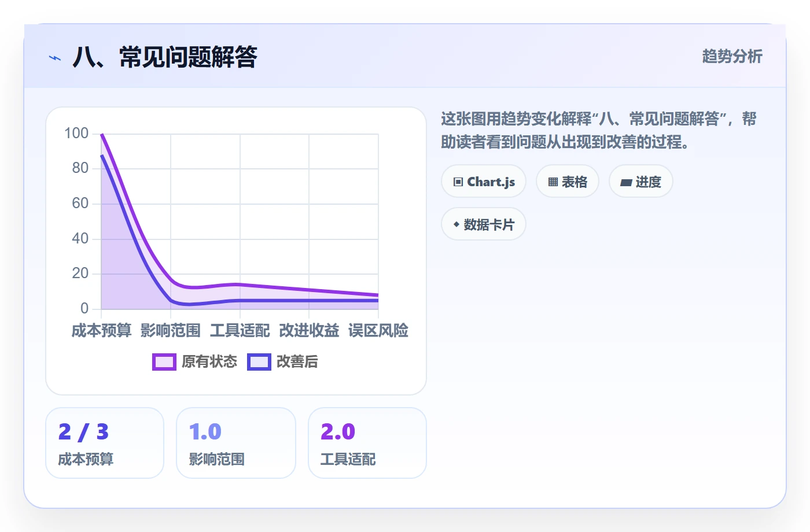Viewport: 810px width, 532px height.
Task: Click the 0 y-axis value
Action: coord(84,309)
